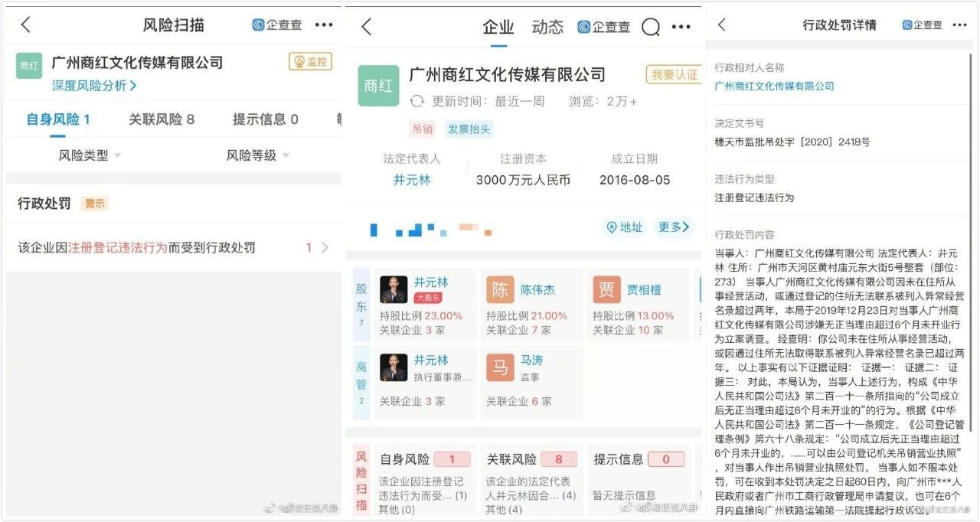
Task: Click the 监控 monitor badge
Action: tap(310, 62)
